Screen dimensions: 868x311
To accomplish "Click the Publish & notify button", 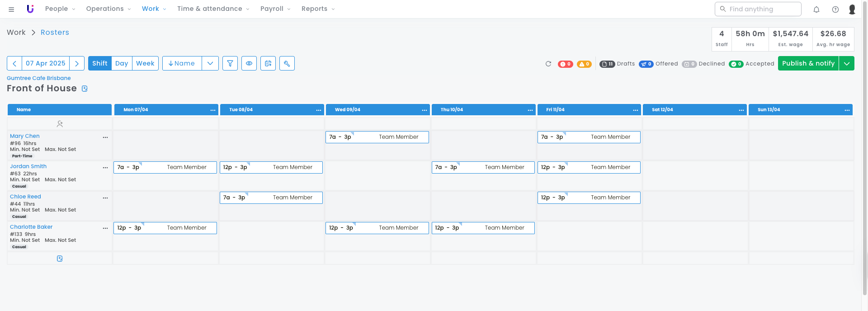I will click(808, 63).
